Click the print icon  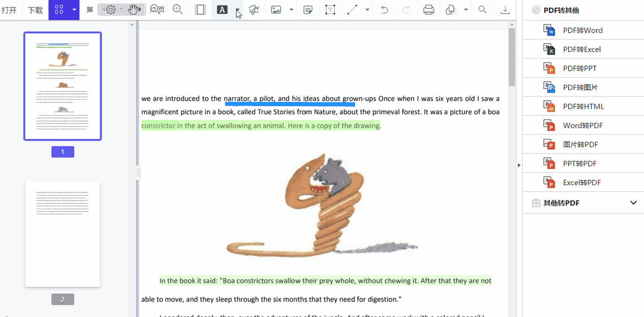429,10
